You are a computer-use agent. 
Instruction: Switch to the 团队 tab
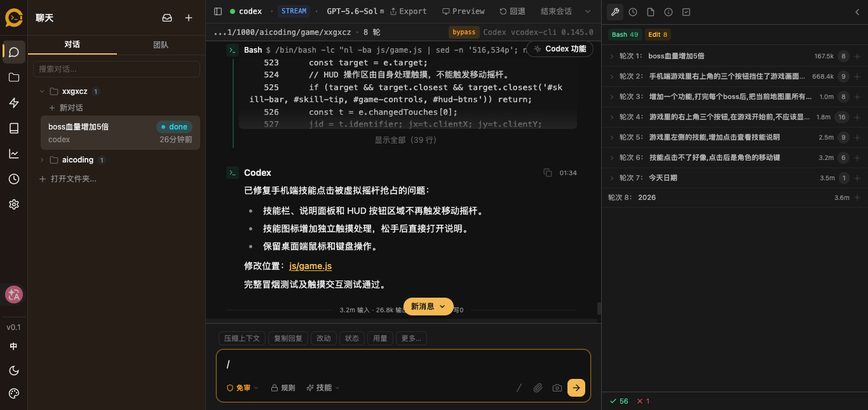(161, 44)
